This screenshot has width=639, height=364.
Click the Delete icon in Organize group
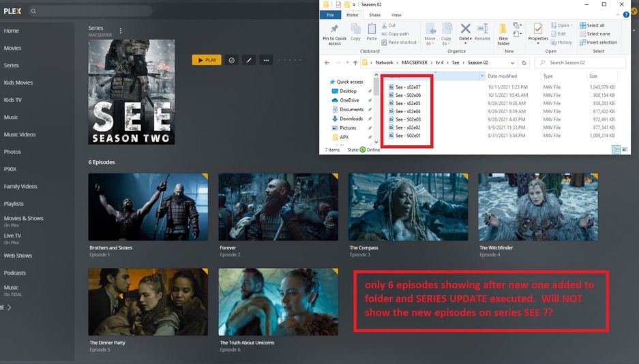(465, 29)
